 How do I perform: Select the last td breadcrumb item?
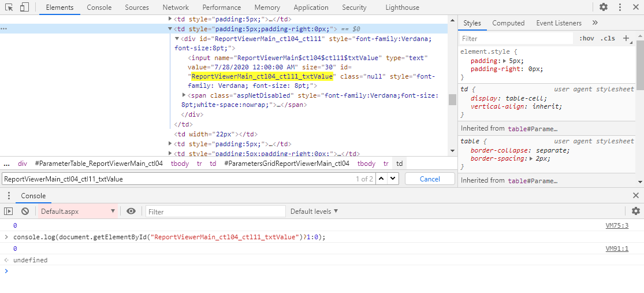399,164
